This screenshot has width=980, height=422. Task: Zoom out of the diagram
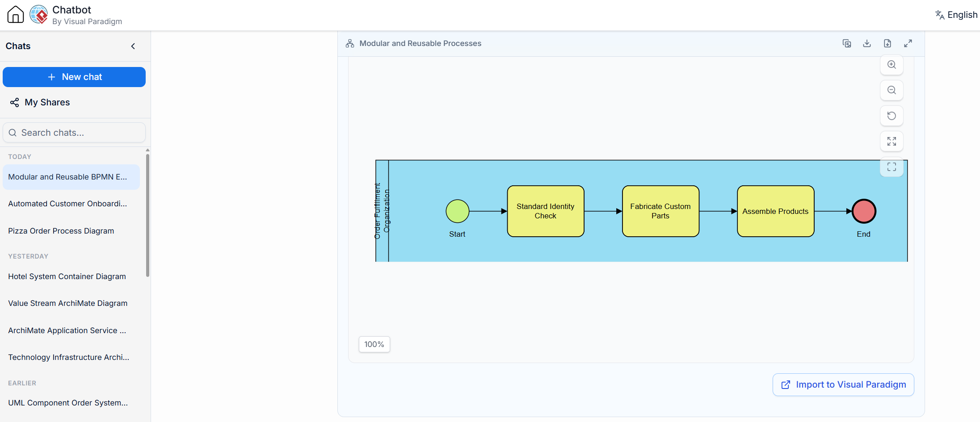(x=892, y=90)
